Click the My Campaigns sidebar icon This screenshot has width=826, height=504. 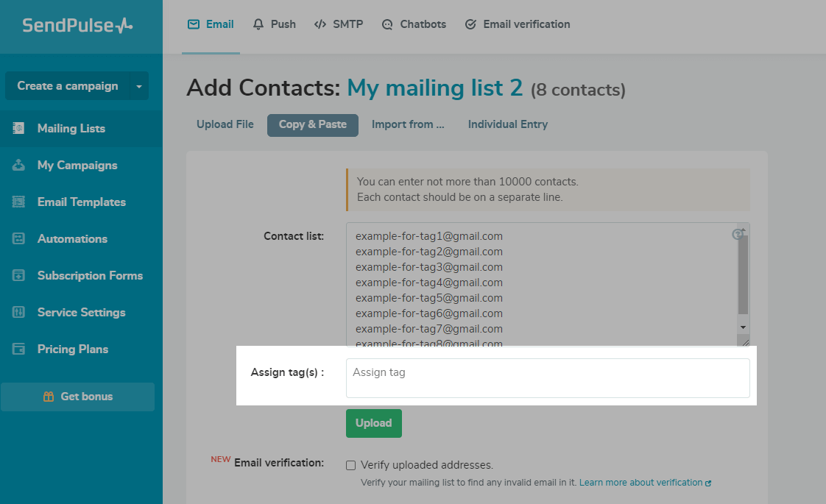pos(19,165)
